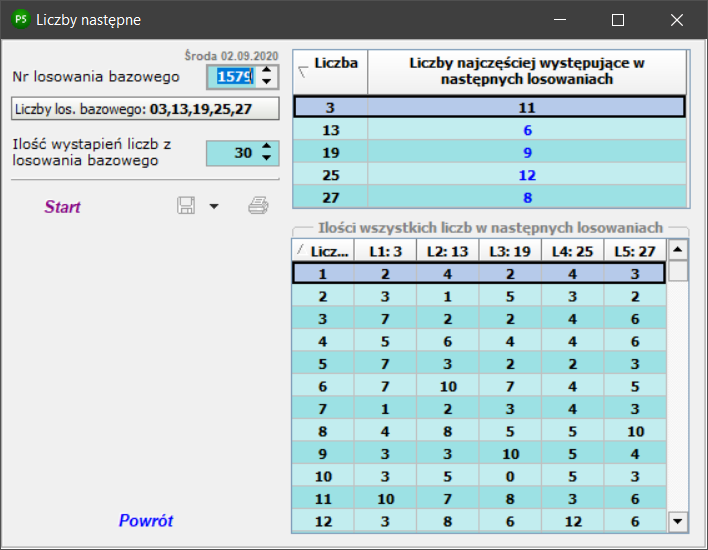Click the L1: 3 column header
The width and height of the screenshot is (708, 550).
coord(385,251)
